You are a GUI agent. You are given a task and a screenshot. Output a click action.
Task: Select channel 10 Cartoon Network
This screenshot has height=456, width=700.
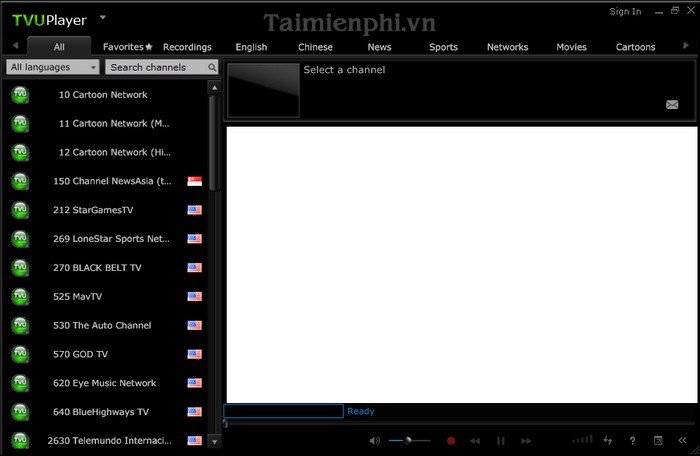(105, 95)
